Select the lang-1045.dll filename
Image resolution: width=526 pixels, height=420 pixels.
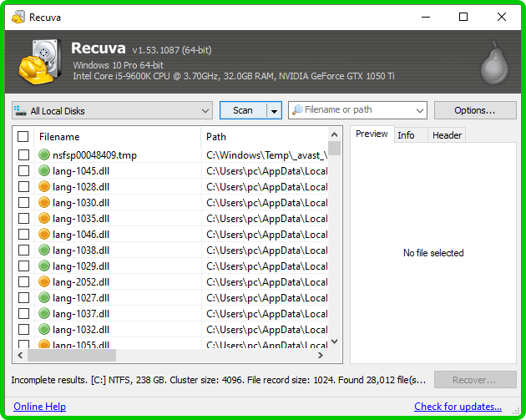point(81,171)
